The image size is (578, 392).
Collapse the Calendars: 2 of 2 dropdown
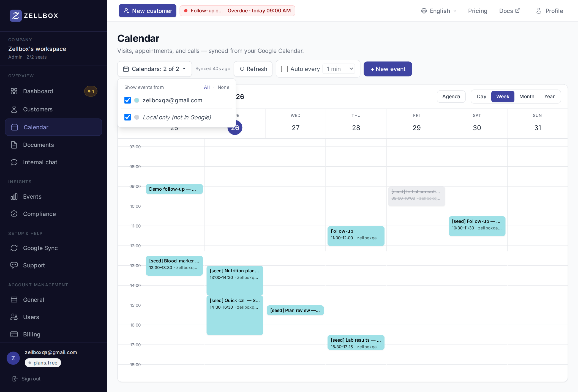[155, 69]
